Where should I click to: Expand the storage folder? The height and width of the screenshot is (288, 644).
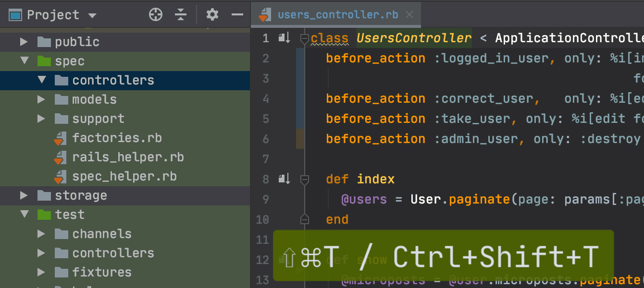click(24, 195)
